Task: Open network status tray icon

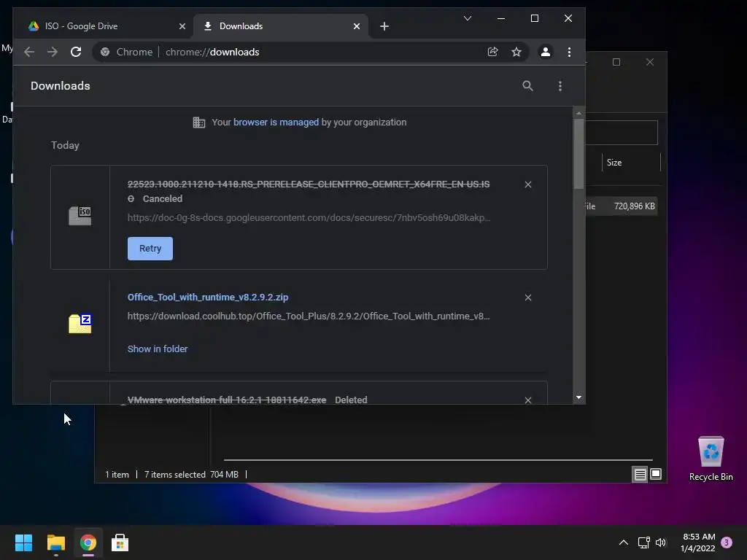Action: (644, 542)
